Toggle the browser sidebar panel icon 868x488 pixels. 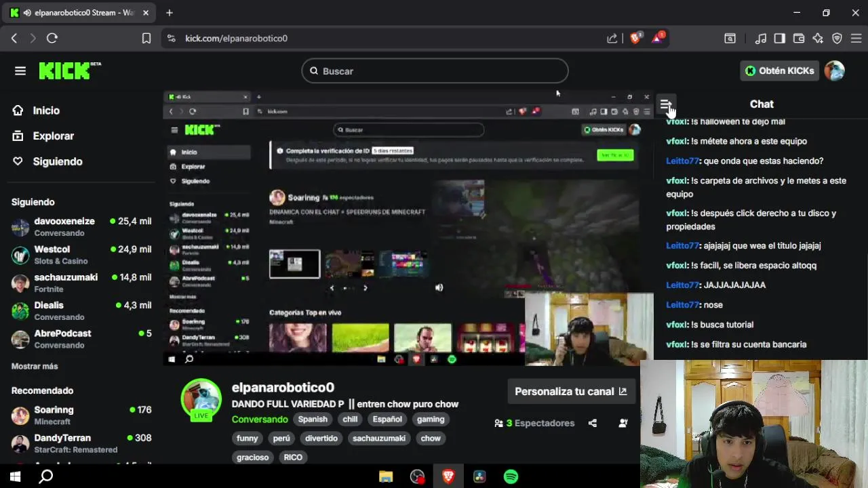[780, 39]
